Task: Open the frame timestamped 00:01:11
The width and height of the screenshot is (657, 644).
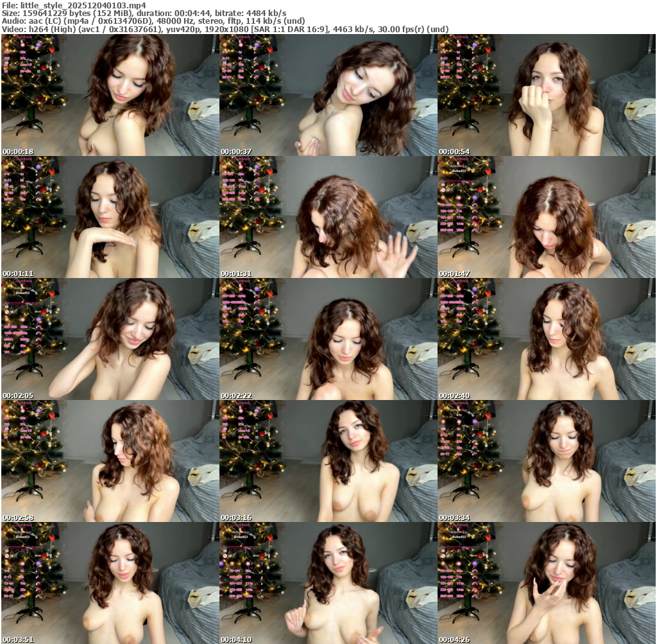Action: pyautogui.click(x=110, y=217)
